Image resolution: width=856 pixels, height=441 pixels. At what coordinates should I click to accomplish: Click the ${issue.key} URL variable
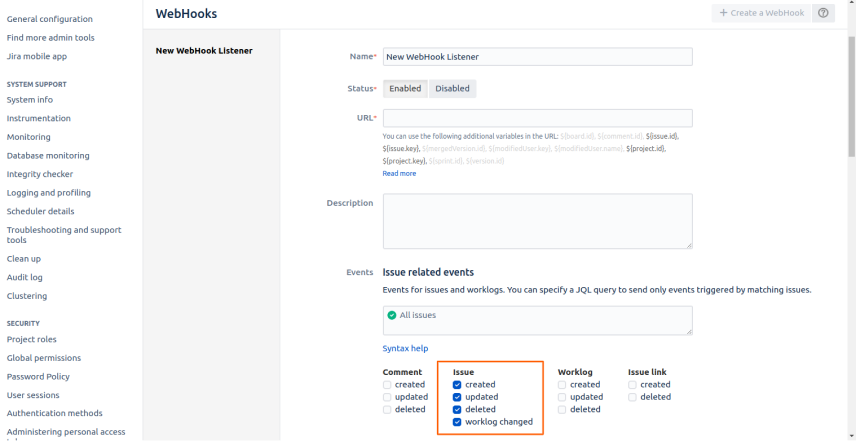click(x=401, y=148)
